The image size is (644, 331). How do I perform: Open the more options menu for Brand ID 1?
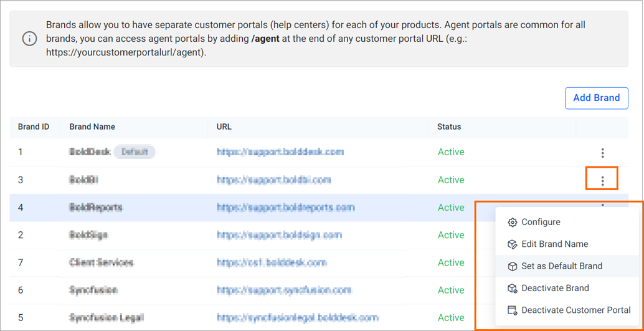(x=602, y=153)
